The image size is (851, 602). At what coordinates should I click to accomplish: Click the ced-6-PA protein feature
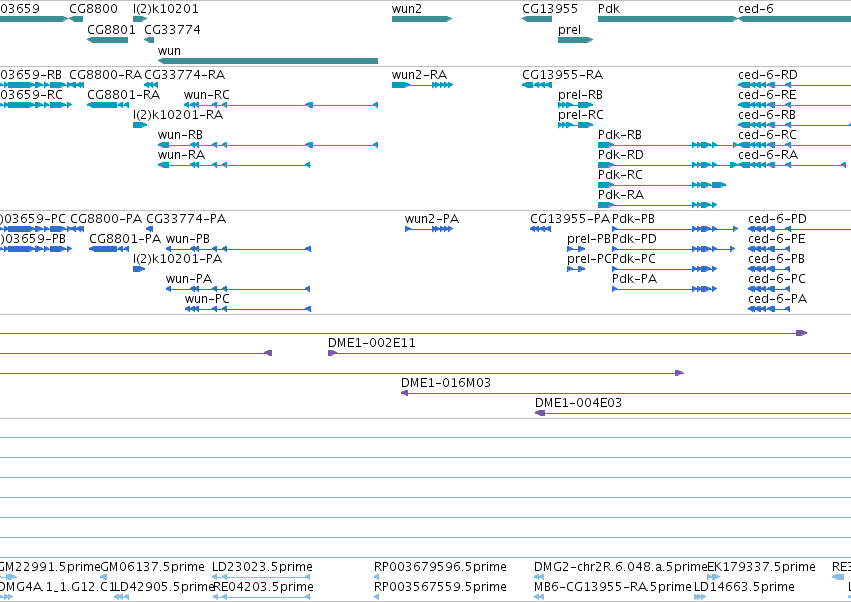(769, 309)
